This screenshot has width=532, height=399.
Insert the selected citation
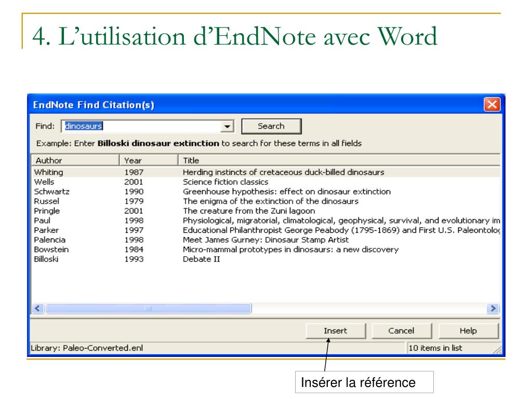(336, 331)
